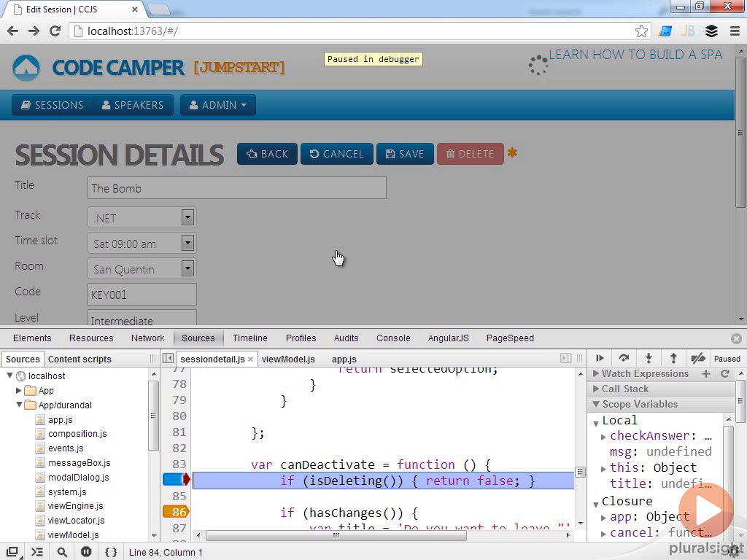Step into the next function call
This screenshot has width=747, height=560.
(649, 358)
